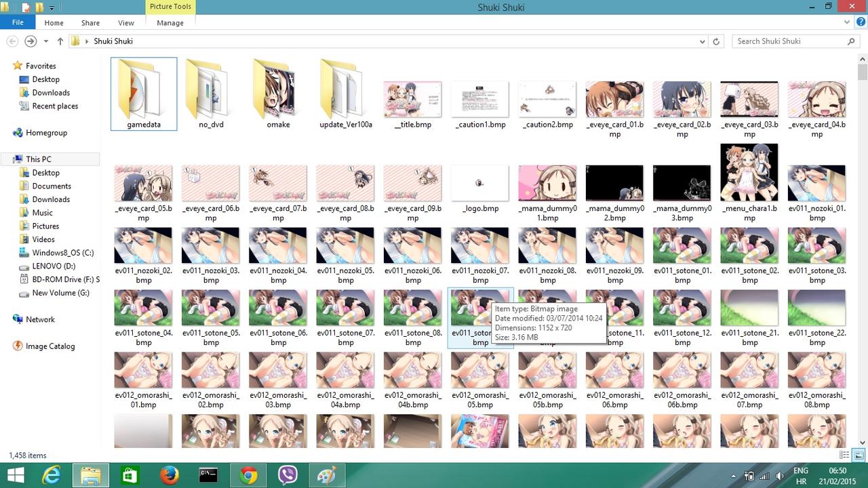Refresh the Shuki Shuki folder view
This screenshot has height=488, width=868.
click(716, 41)
